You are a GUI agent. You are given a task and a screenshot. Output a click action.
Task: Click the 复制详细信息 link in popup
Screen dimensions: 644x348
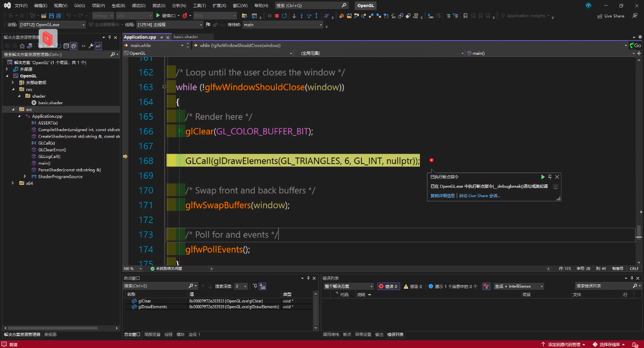pos(442,196)
